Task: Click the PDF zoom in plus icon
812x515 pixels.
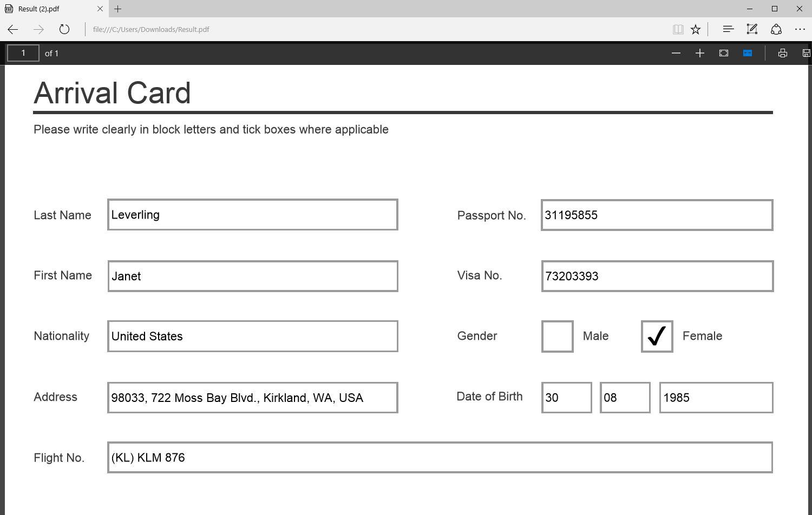Action: pos(699,53)
